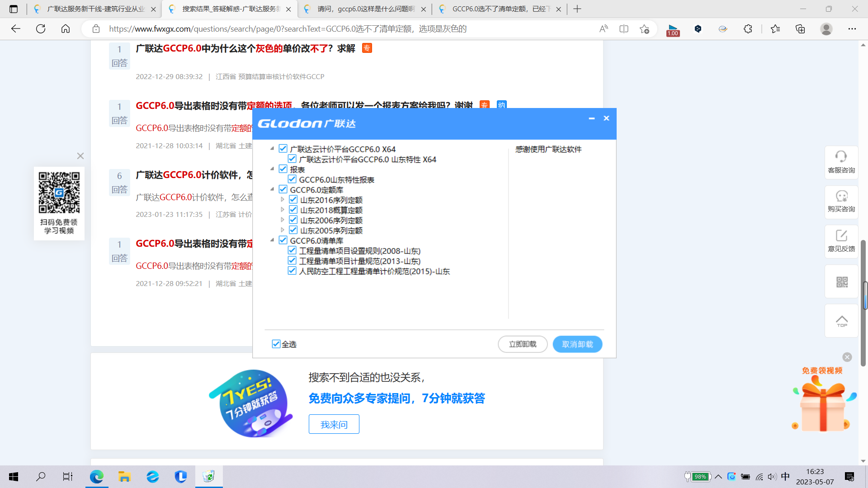Image resolution: width=868 pixels, height=488 pixels.
Task: Open question about 灰色的单价改不了
Action: click(245, 48)
